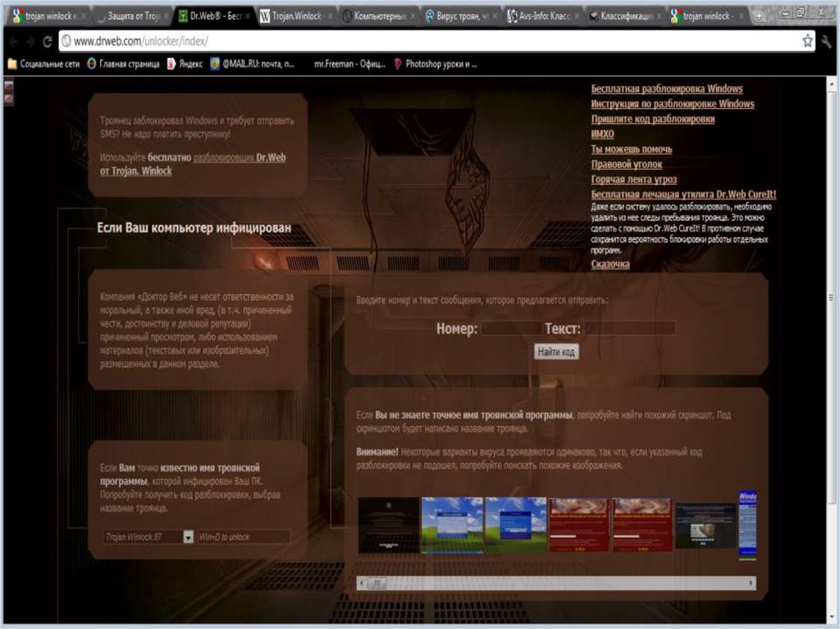Open the Социальные сети bookmarks folder
The image size is (840, 629).
point(43,64)
